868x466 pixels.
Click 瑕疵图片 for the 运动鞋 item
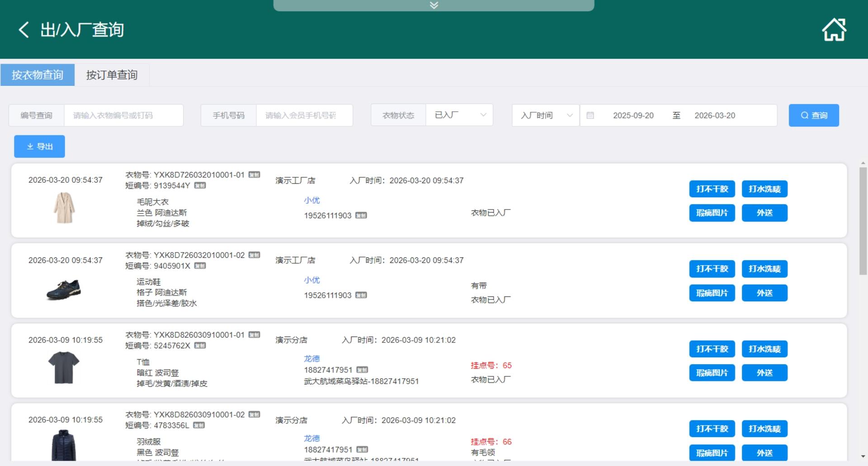tap(712, 293)
